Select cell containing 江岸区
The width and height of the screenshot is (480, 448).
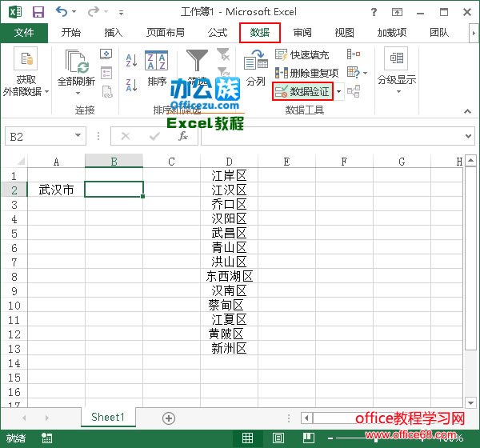pos(229,176)
